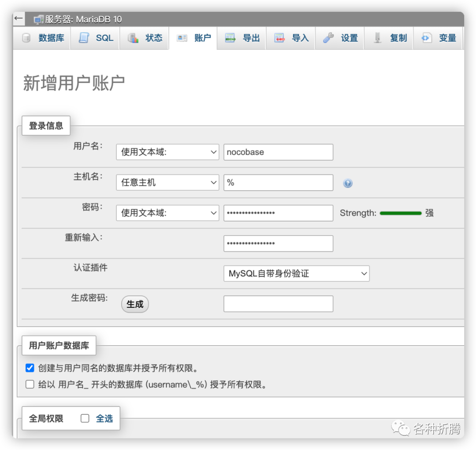Click the 全局权限 legend label
This screenshot has width=476, height=450.
click(46, 418)
